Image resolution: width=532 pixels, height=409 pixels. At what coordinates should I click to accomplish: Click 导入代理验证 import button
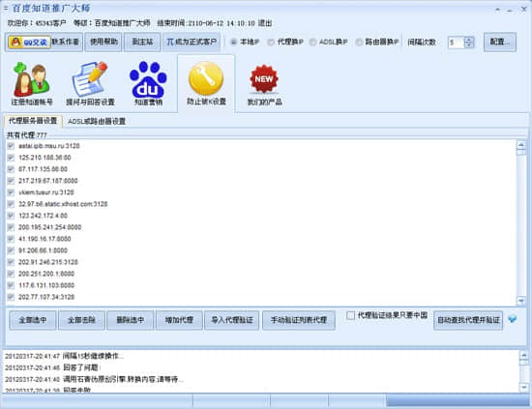point(232,320)
